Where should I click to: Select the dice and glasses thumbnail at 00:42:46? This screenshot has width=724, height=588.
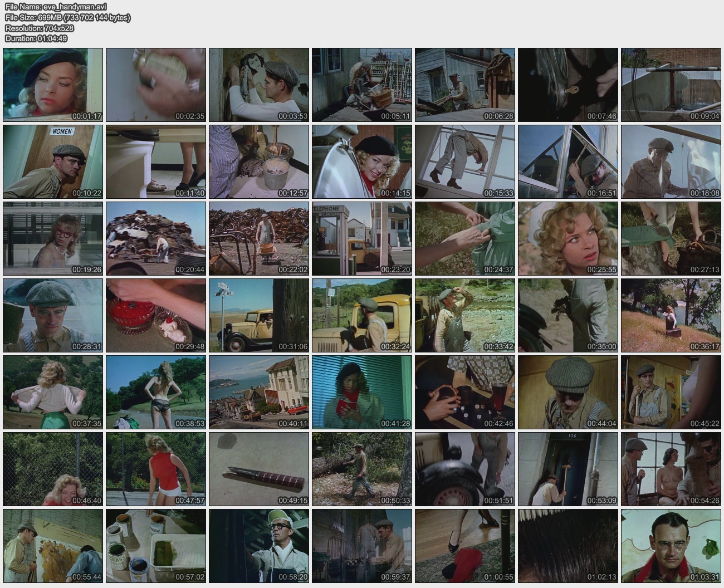point(465,393)
